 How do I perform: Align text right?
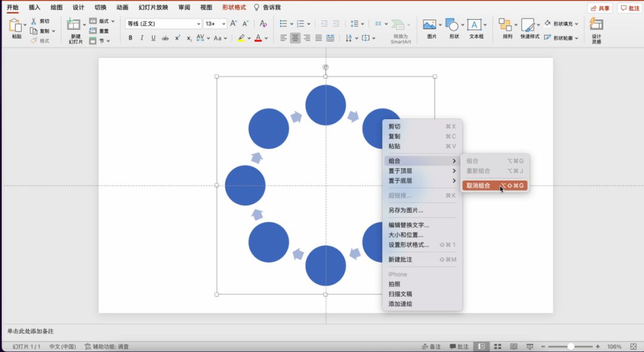[307, 38]
